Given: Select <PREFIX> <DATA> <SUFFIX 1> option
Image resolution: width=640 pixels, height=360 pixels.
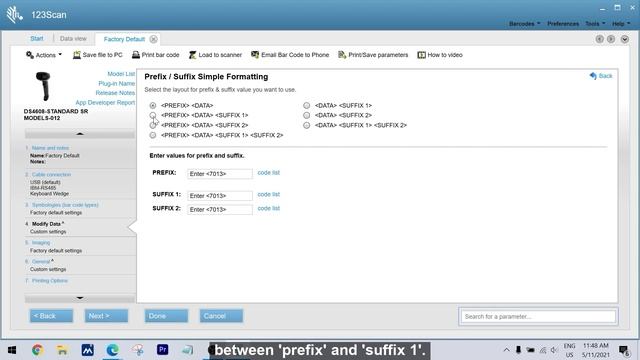Looking at the screenshot, I should coord(153,115).
